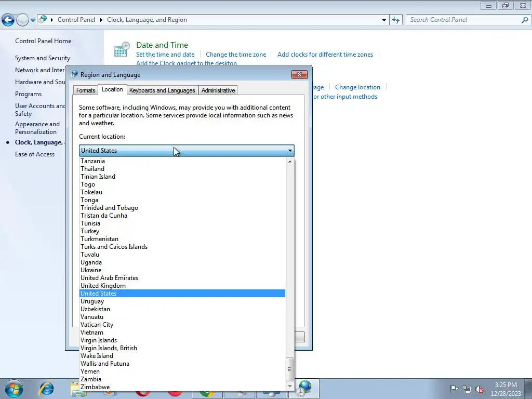Open System and Security category
Image resolution: width=532 pixels, height=399 pixels.
pos(43,58)
